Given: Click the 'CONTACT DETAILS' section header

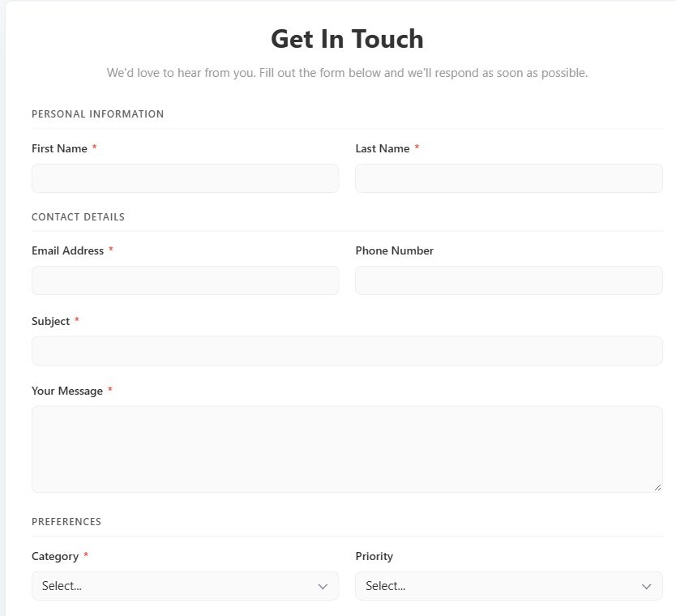Looking at the screenshot, I should point(78,217).
